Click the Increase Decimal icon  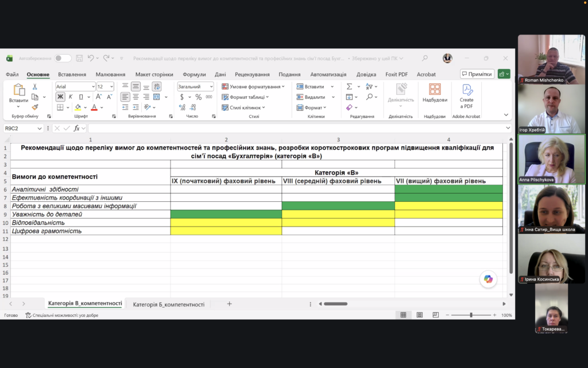pyautogui.click(x=182, y=108)
